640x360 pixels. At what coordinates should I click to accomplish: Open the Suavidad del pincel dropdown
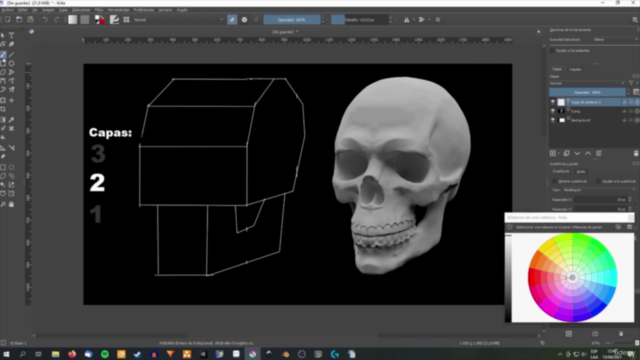point(615,40)
